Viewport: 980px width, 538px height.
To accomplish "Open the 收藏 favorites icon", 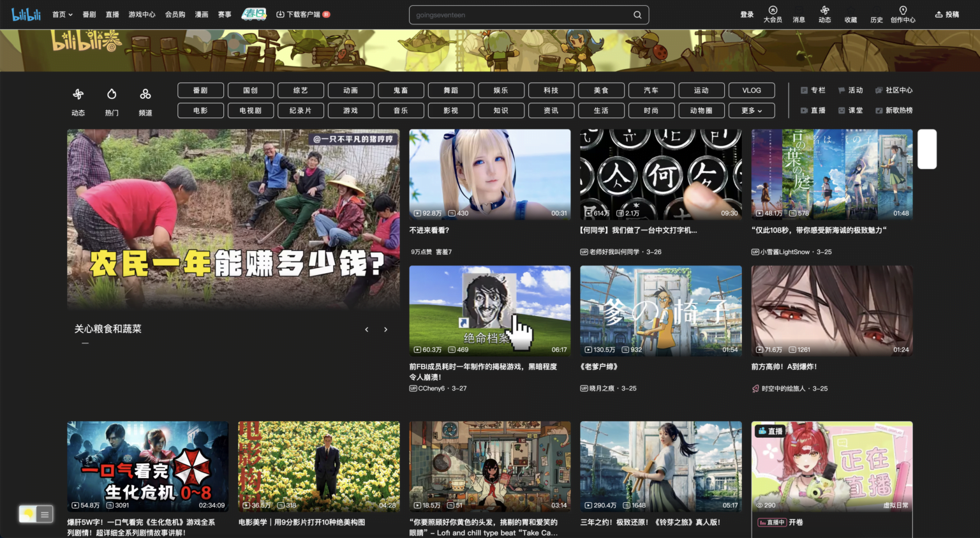I will 850,14.
